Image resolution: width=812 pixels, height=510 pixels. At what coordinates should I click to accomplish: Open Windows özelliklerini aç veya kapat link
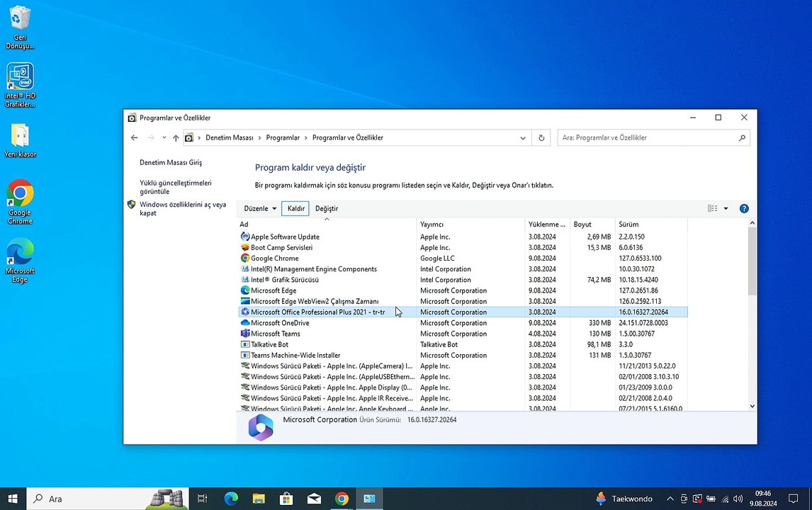[183, 209]
